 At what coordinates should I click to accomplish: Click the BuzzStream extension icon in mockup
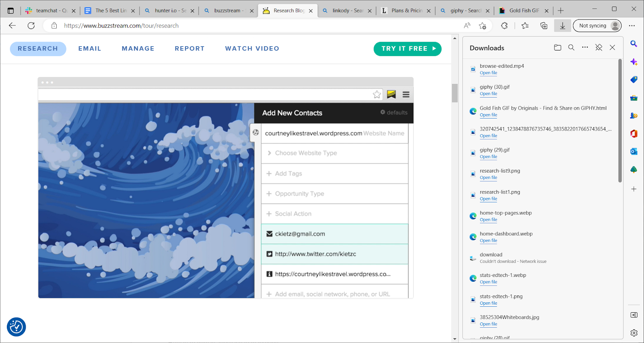[391, 94]
